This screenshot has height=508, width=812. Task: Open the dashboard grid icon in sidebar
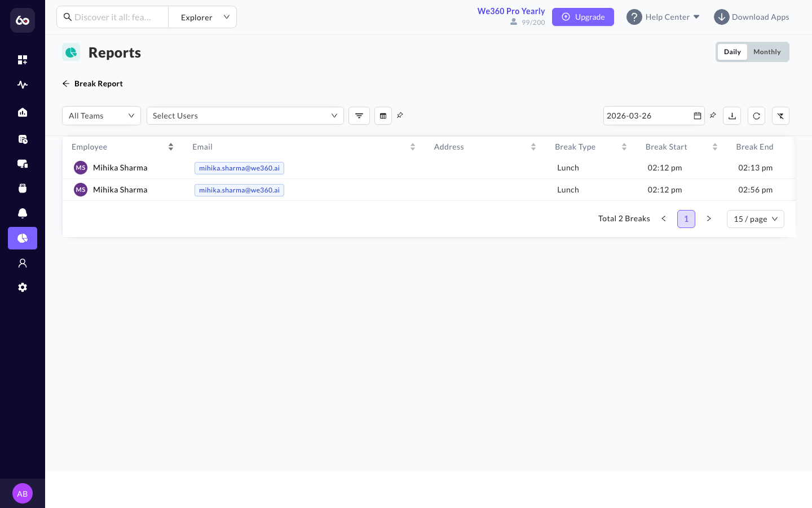tap(23, 60)
